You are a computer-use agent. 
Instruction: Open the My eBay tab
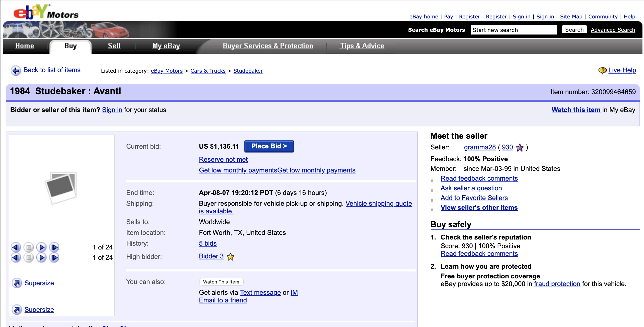click(166, 46)
